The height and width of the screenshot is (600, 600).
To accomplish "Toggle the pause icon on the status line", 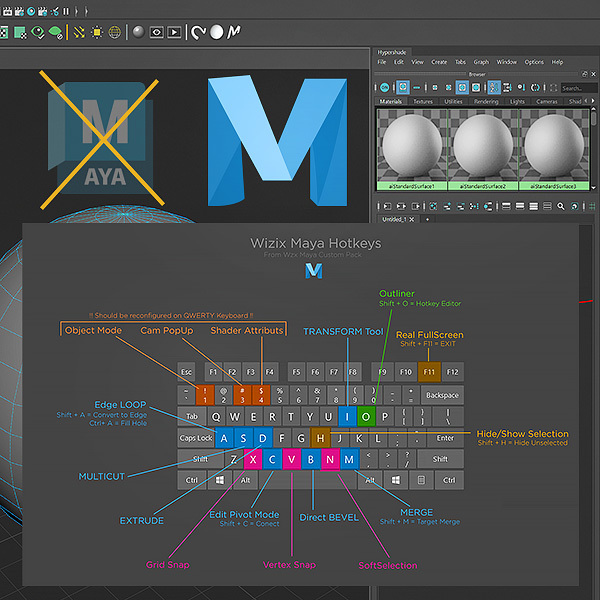I will 66,11.
